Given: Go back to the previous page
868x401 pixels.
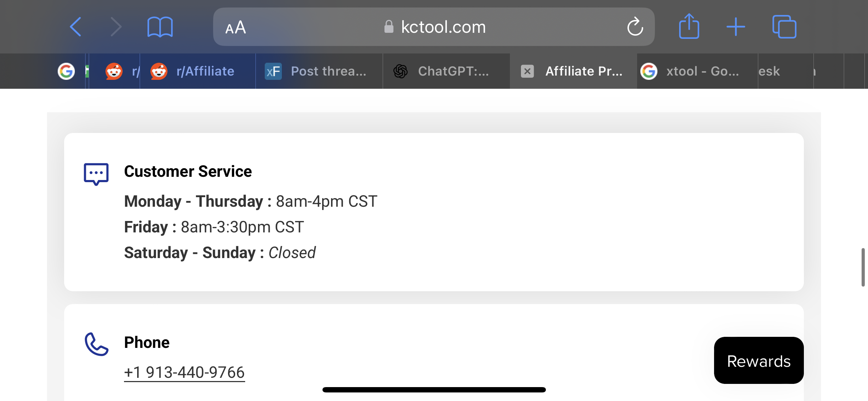Looking at the screenshot, I should click(x=76, y=27).
